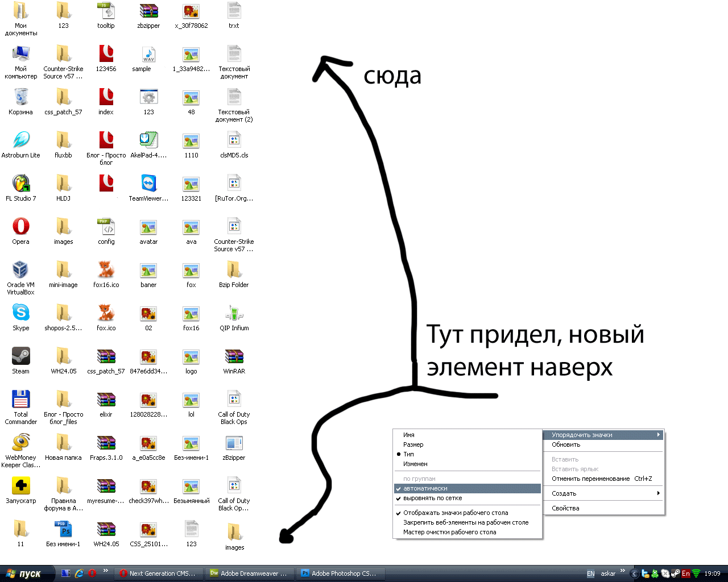Launch Skype from the desktop
The height and width of the screenshot is (582, 728).
[x=20, y=313]
